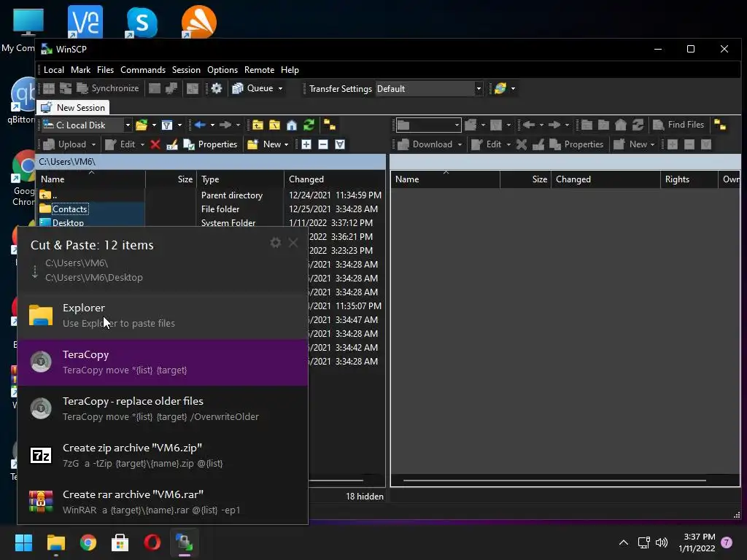Screen dimensions: 747x560
Task: Open File Explorer from the taskbar
Action: pyautogui.click(x=56, y=542)
